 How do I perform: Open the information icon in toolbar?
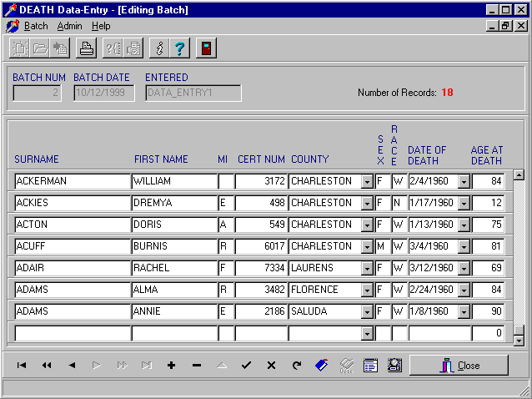(x=158, y=48)
